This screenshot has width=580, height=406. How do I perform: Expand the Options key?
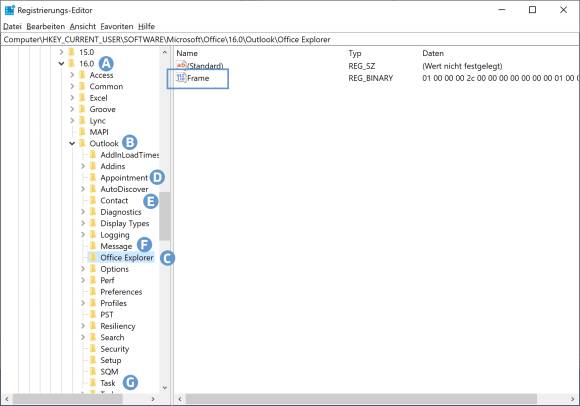83,269
